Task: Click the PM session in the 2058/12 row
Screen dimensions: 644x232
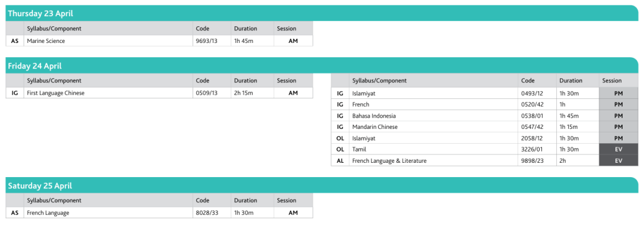Action: [x=618, y=138]
